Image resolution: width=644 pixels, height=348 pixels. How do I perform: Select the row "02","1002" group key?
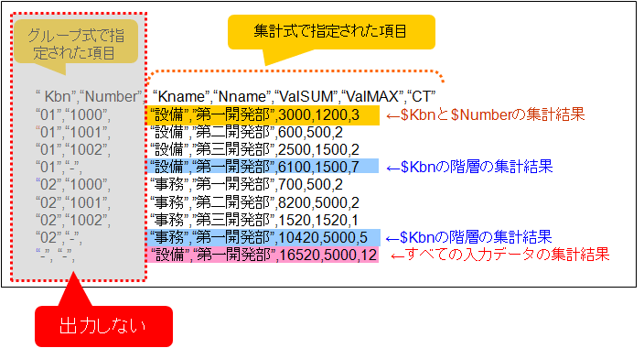pyautogui.click(x=72, y=220)
